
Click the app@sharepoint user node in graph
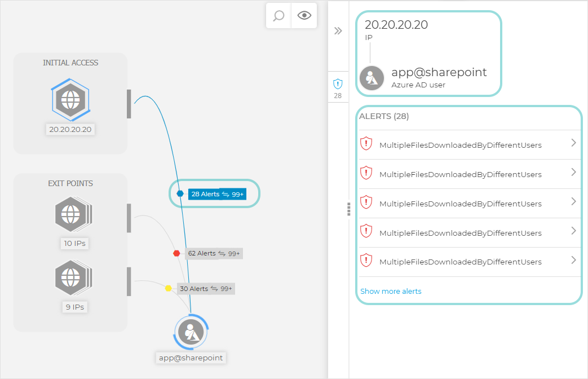click(x=191, y=333)
